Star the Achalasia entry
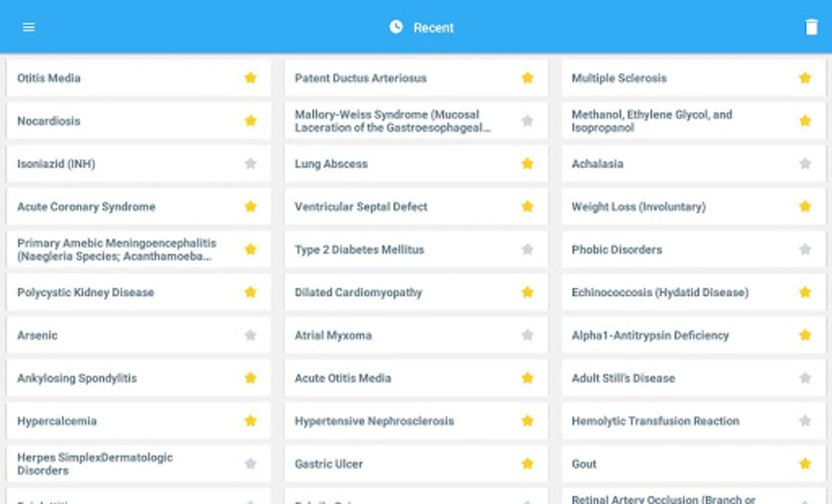The image size is (832, 504). (805, 164)
